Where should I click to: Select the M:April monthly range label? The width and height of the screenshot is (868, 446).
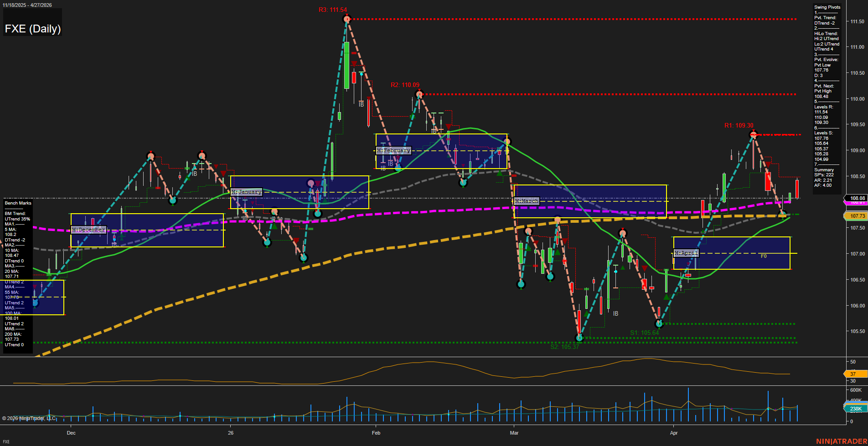686,253
